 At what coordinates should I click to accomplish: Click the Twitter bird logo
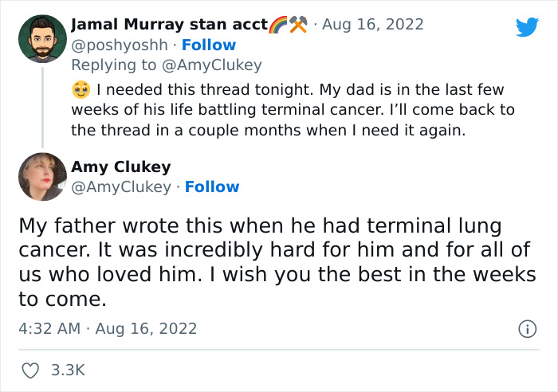click(x=527, y=26)
